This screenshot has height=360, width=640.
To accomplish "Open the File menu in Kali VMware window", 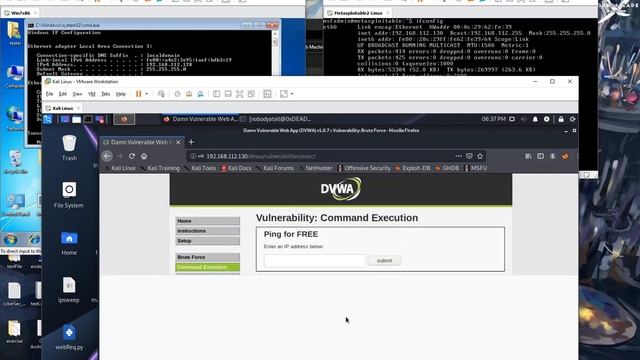I will coord(49,94).
